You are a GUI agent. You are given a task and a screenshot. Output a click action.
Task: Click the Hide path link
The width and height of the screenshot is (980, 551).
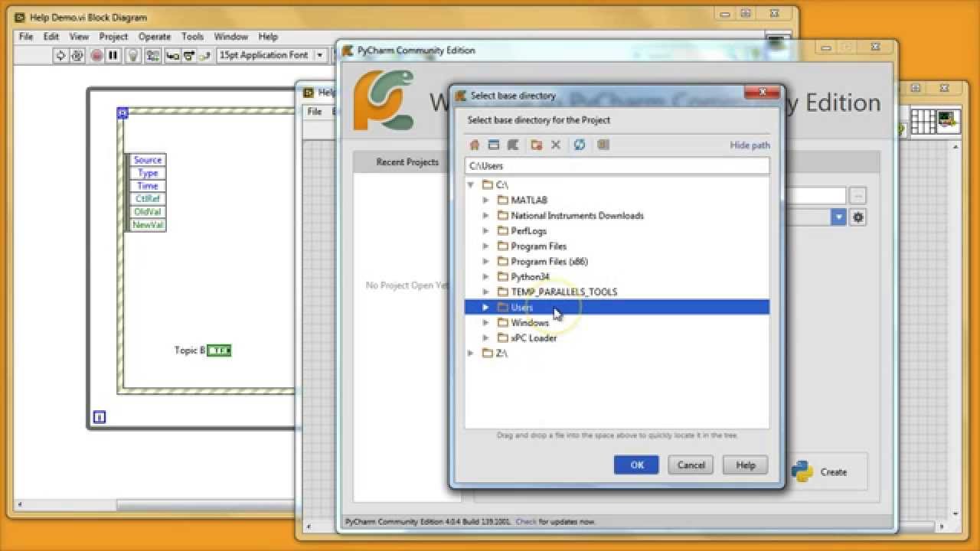(750, 145)
